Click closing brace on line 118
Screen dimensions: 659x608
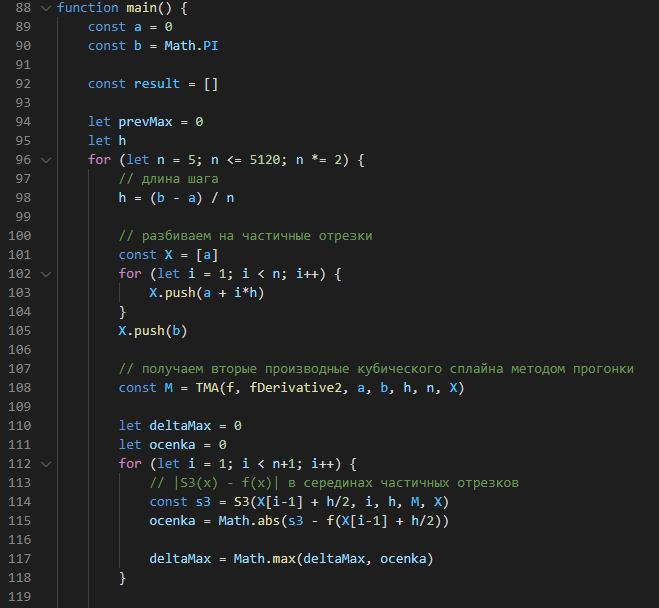coord(122,578)
